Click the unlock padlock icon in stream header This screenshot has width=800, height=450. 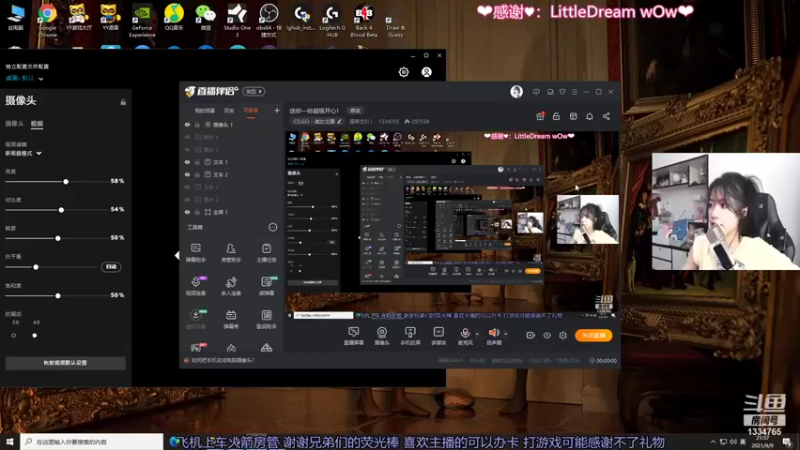[x=556, y=116]
